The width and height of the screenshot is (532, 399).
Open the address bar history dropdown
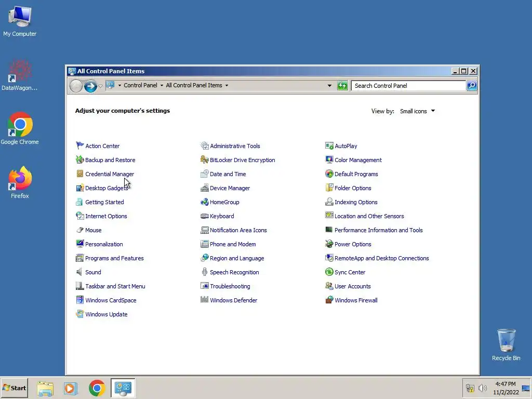[x=329, y=86]
